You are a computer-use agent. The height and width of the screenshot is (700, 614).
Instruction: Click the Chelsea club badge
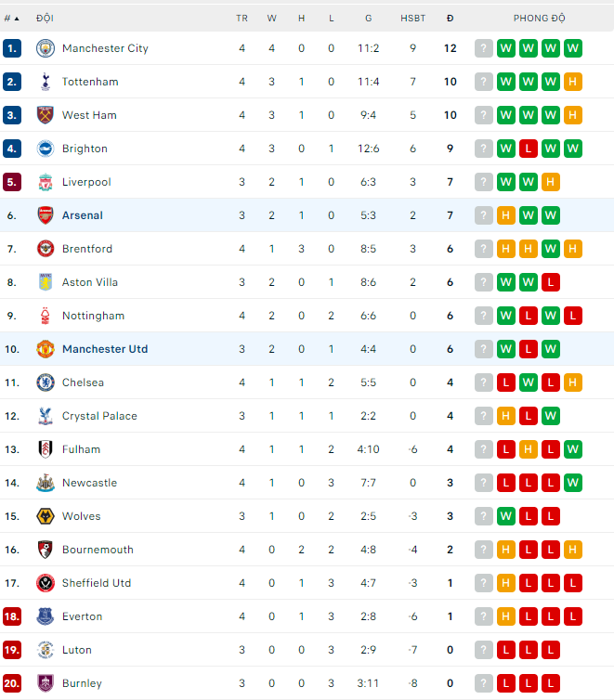click(x=46, y=382)
